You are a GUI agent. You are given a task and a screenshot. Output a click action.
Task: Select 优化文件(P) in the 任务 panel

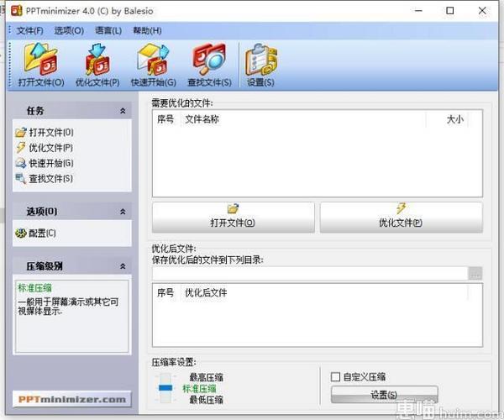[45, 148]
